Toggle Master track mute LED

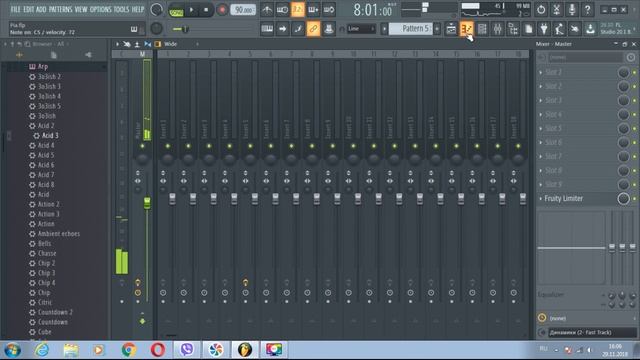point(142,146)
